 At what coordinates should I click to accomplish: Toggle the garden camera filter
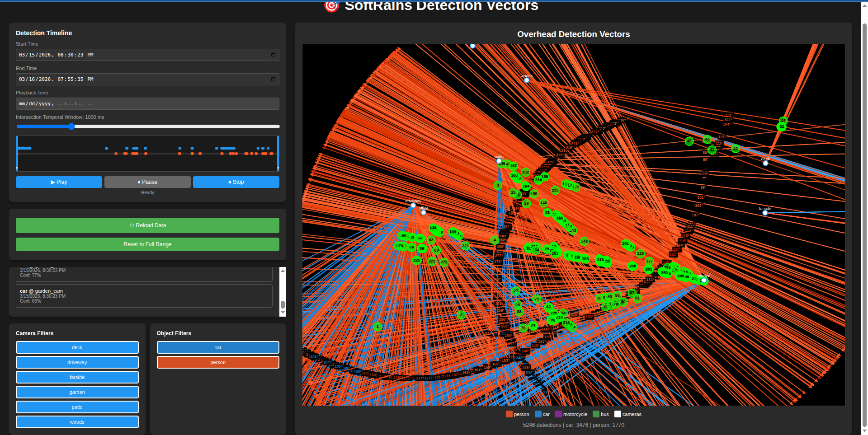77,392
